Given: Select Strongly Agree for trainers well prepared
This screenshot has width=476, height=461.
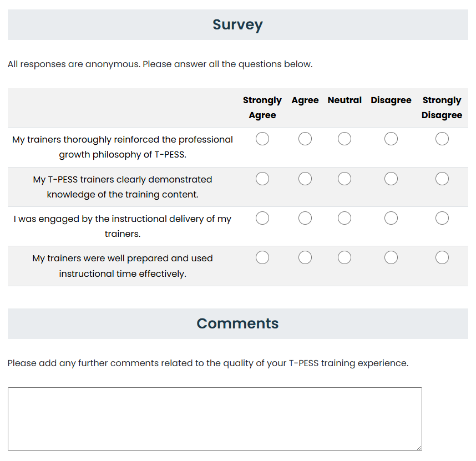Looking at the screenshot, I should tap(262, 257).
